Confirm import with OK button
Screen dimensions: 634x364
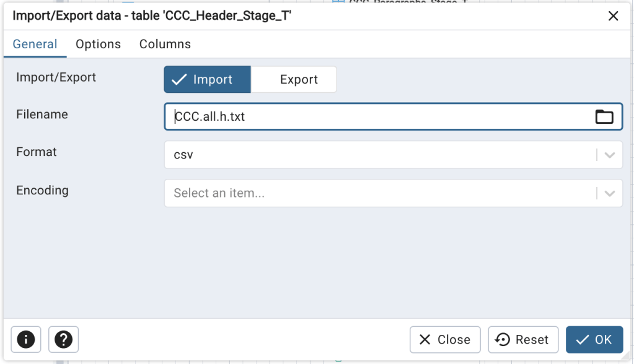[594, 339]
